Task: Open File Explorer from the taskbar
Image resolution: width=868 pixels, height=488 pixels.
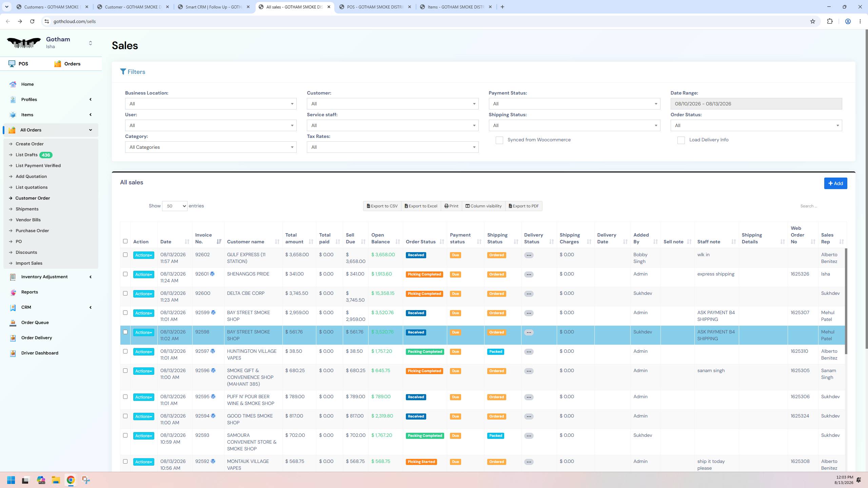Action: pos(56,480)
